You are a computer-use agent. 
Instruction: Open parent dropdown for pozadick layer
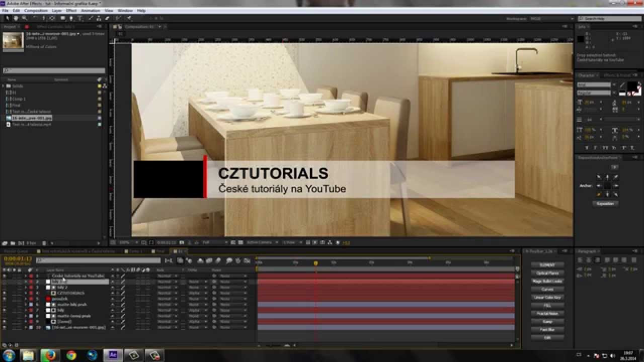233,299
